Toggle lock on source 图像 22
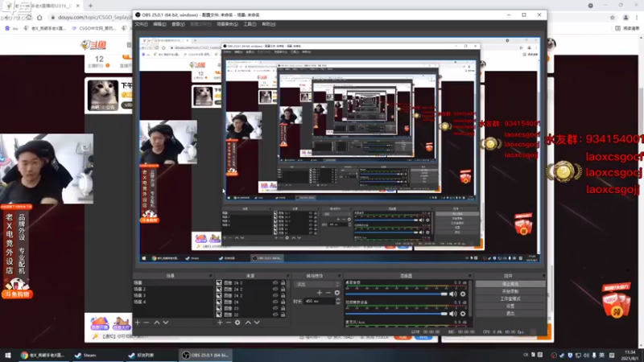The width and height of the screenshot is (644, 362). coord(283,315)
